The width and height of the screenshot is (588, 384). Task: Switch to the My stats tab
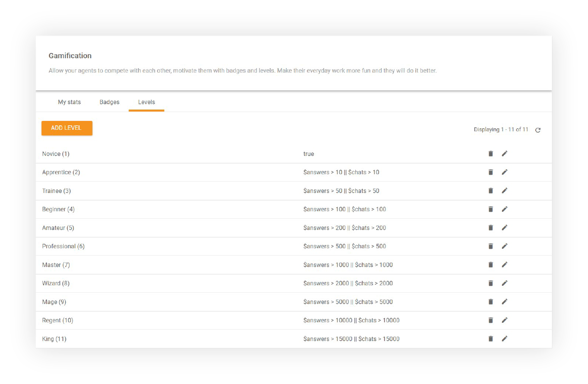click(x=69, y=102)
